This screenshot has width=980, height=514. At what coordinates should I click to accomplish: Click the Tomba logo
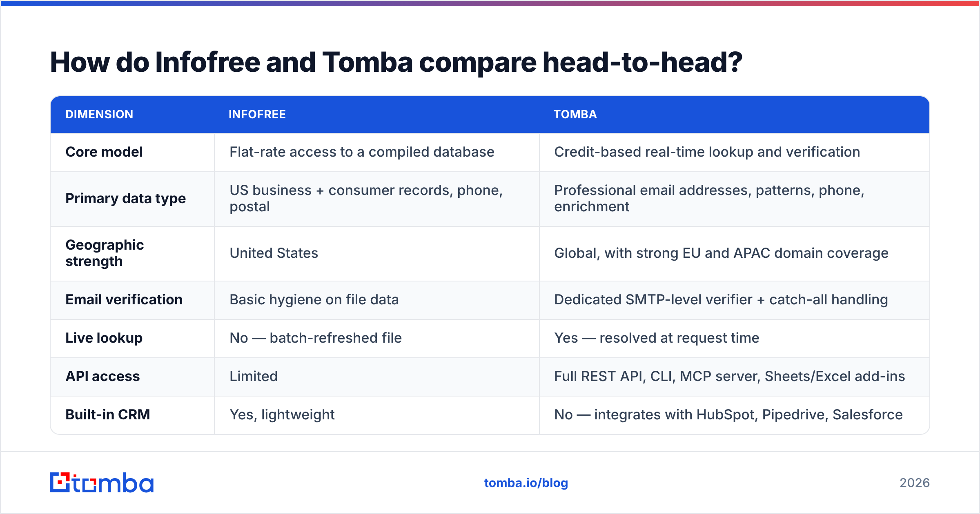click(x=102, y=483)
